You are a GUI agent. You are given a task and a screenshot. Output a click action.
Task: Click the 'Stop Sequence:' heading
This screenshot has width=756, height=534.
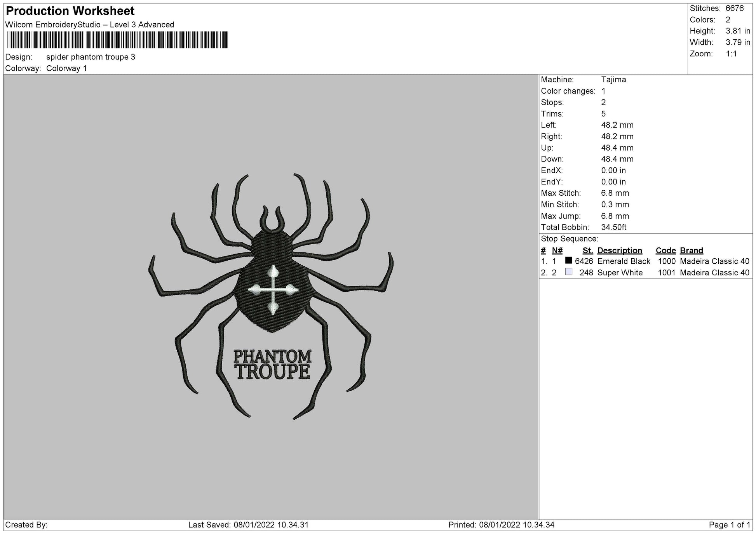570,239
